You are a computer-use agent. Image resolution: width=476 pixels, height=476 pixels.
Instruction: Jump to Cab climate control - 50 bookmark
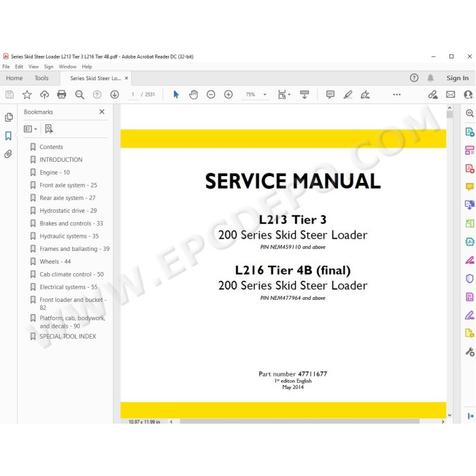point(71,275)
